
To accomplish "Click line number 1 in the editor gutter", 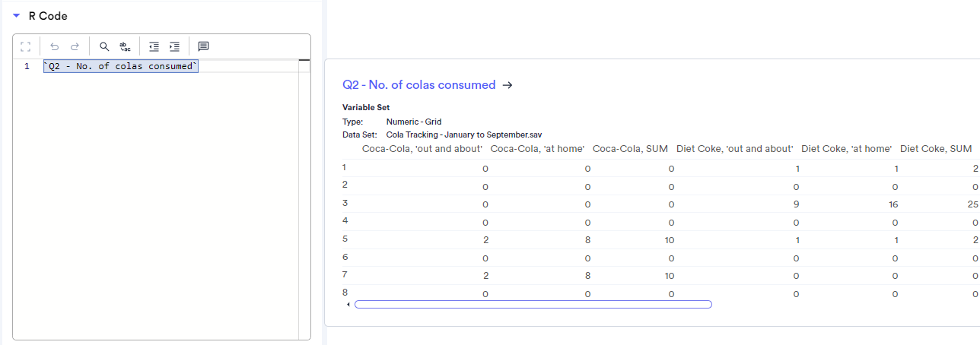I will tap(27, 67).
